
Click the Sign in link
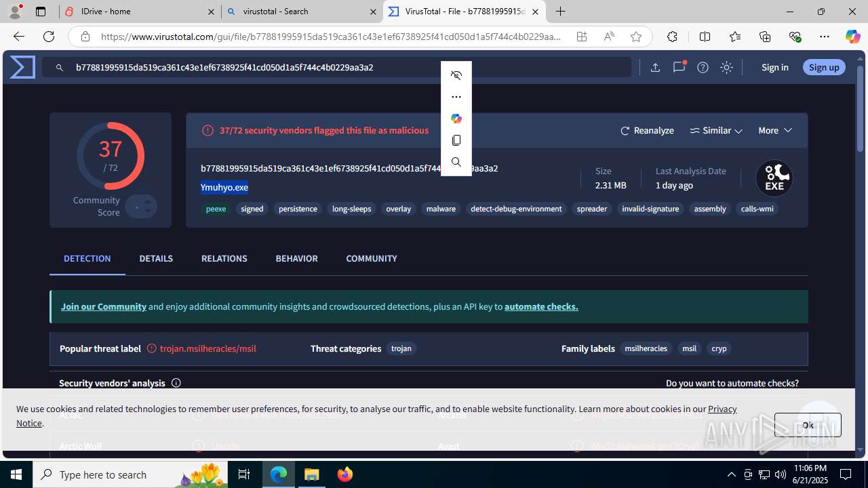[775, 67]
